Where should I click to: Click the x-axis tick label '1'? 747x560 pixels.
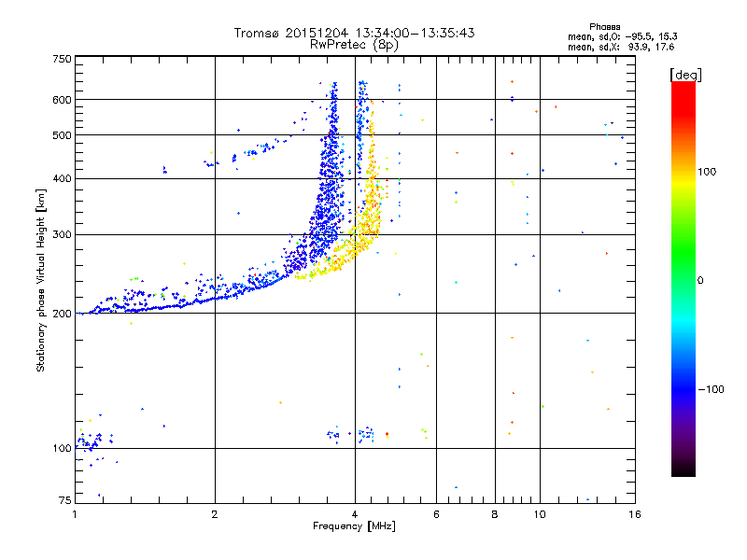(75, 514)
